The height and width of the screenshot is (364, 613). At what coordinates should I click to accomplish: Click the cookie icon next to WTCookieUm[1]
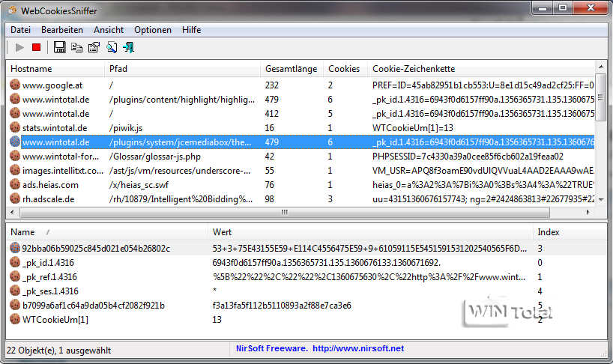tap(15, 319)
